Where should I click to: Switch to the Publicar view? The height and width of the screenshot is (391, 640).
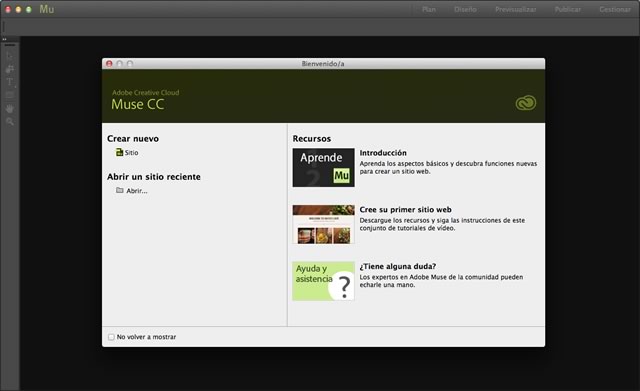568,9
